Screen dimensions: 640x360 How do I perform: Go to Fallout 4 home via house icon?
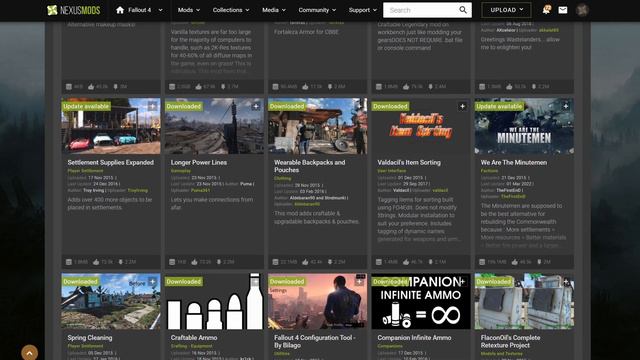(120, 10)
